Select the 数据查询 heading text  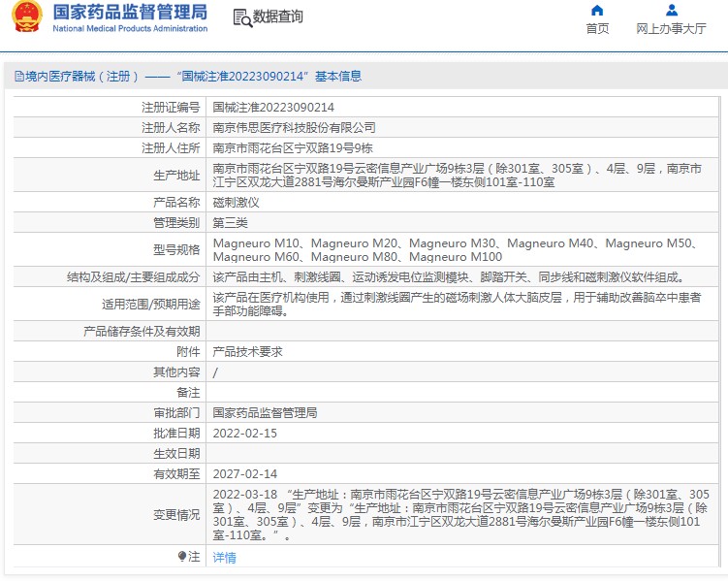click(278, 17)
